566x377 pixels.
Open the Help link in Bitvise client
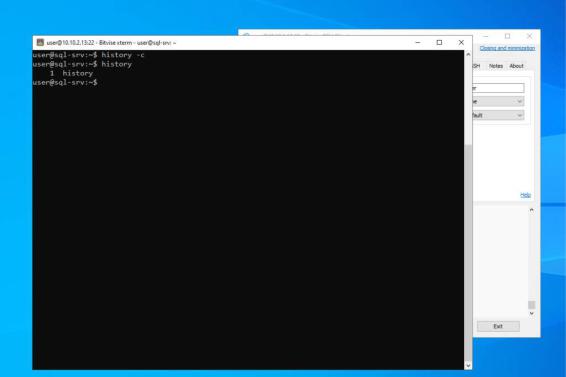(525, 195)
